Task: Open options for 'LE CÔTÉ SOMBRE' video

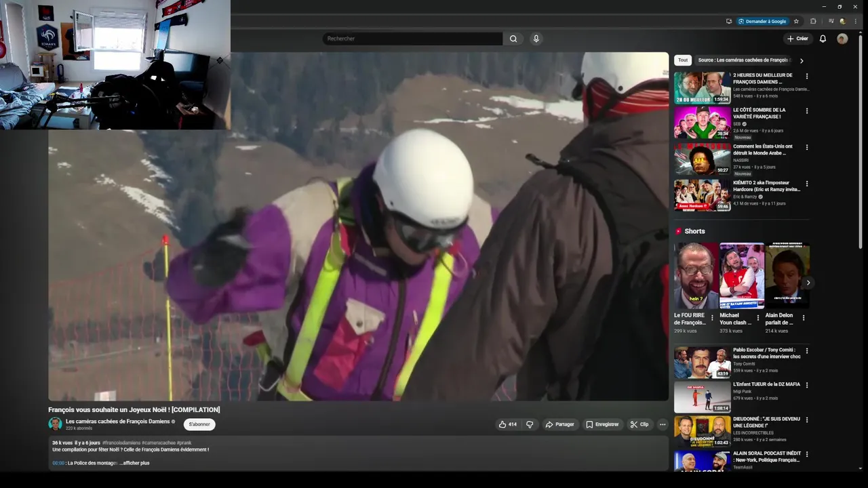Action: [806, 110]
